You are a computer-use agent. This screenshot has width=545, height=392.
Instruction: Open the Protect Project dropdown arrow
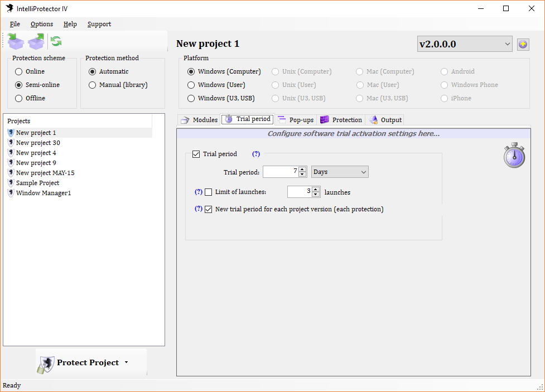point(127,362)
